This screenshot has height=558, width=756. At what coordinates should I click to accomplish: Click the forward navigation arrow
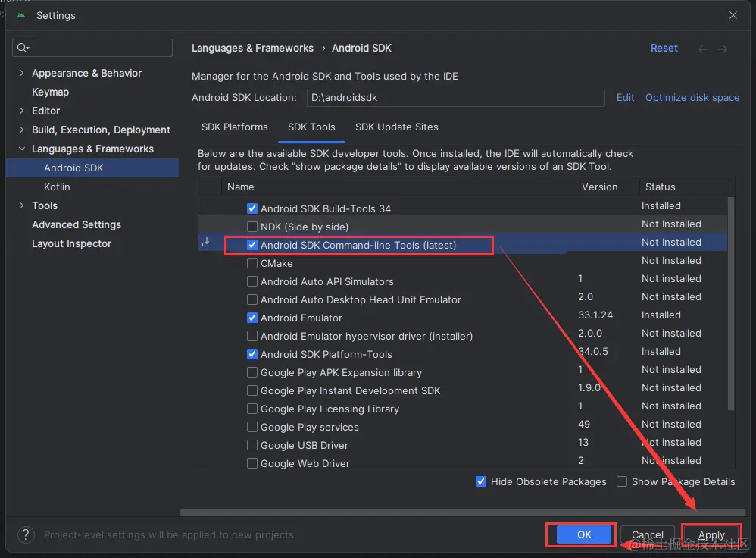coord(722,49)
